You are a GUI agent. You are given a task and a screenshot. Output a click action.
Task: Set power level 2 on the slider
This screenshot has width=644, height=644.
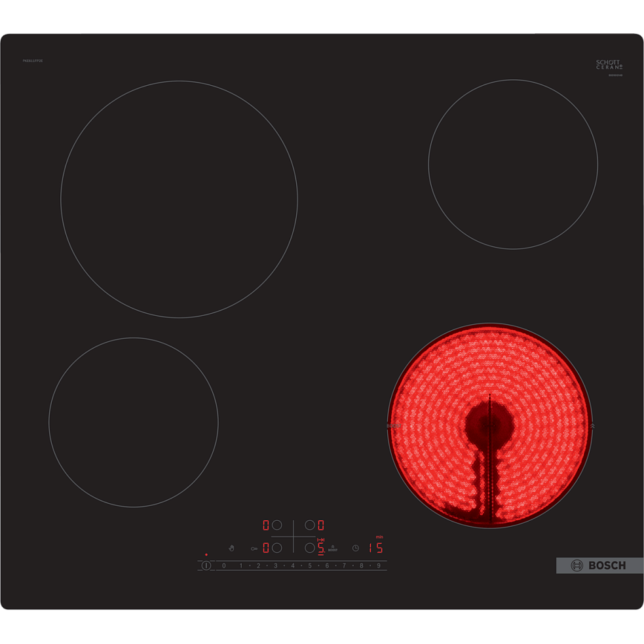258,565
